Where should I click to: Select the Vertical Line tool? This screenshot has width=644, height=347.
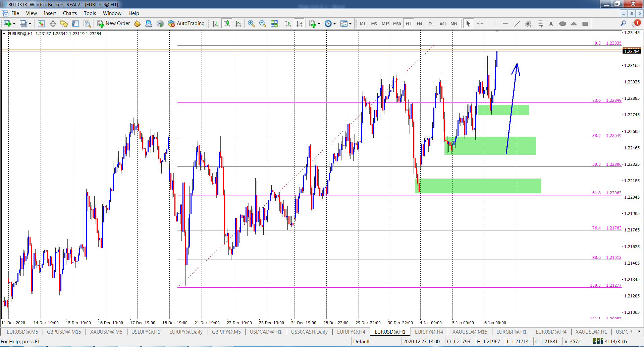(x=494, y=23)
